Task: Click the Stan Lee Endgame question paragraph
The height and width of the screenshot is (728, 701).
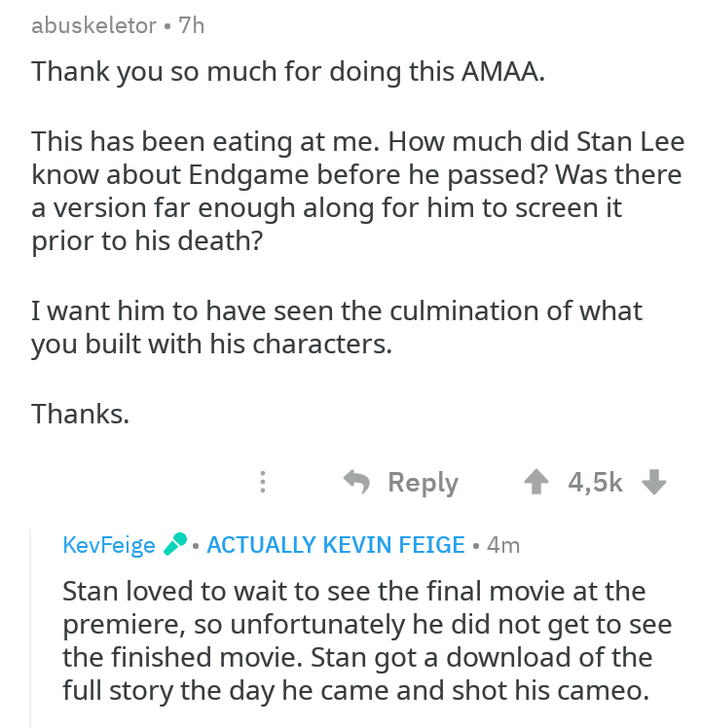Action: coord(356,192)
